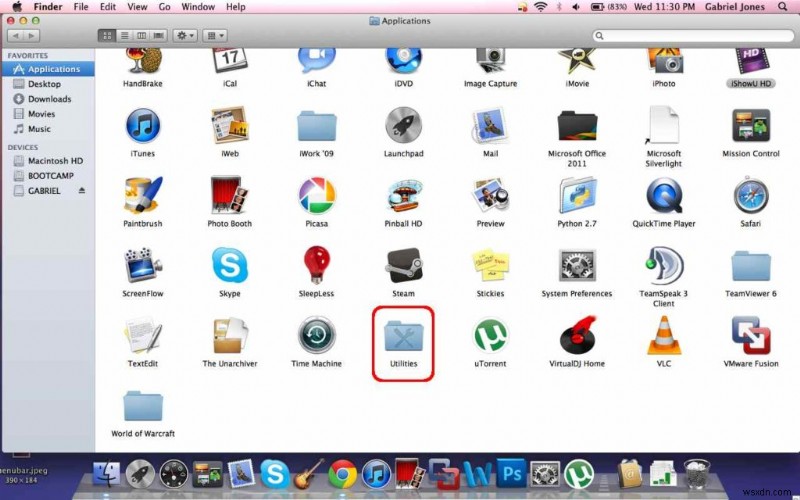This screenshot has width=800, height=500.
Task: Select the Preview application
Action: (x=490, y=195)
